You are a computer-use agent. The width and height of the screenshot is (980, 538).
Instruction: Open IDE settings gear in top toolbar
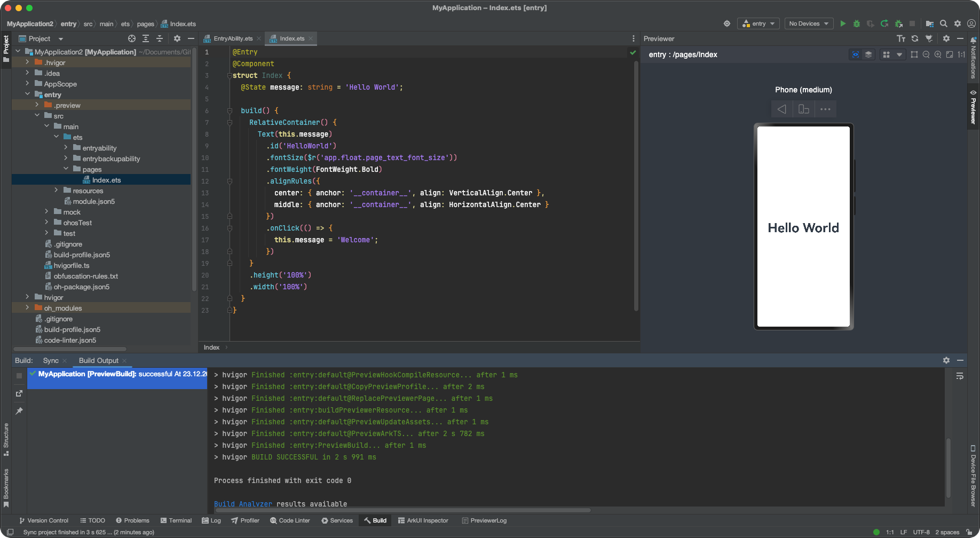click(958, 23)
